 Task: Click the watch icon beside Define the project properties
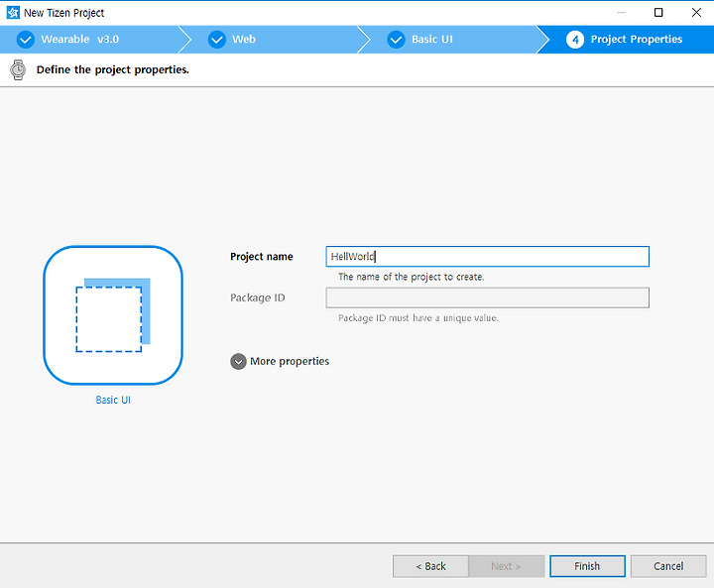[x=18, y=69]
